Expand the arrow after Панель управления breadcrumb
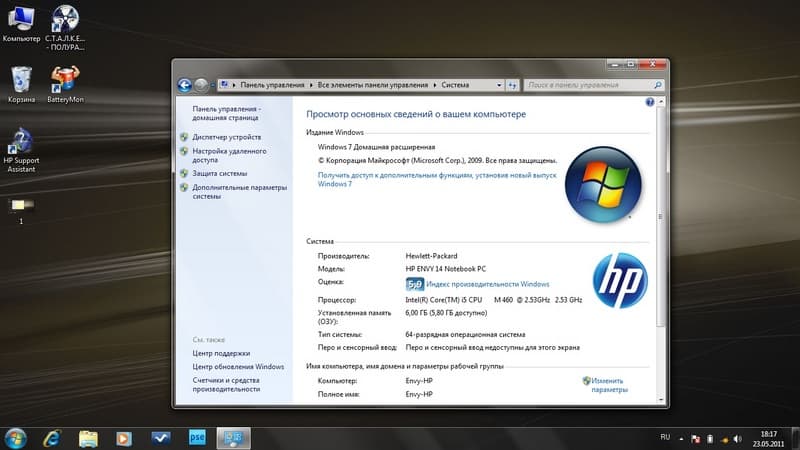 click(x=311, y=85)
